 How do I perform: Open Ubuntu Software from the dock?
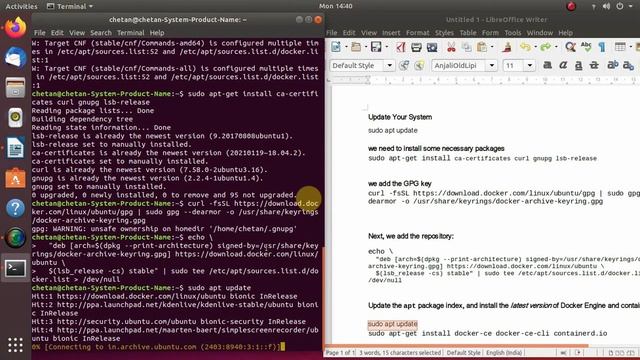coord(15,178)
